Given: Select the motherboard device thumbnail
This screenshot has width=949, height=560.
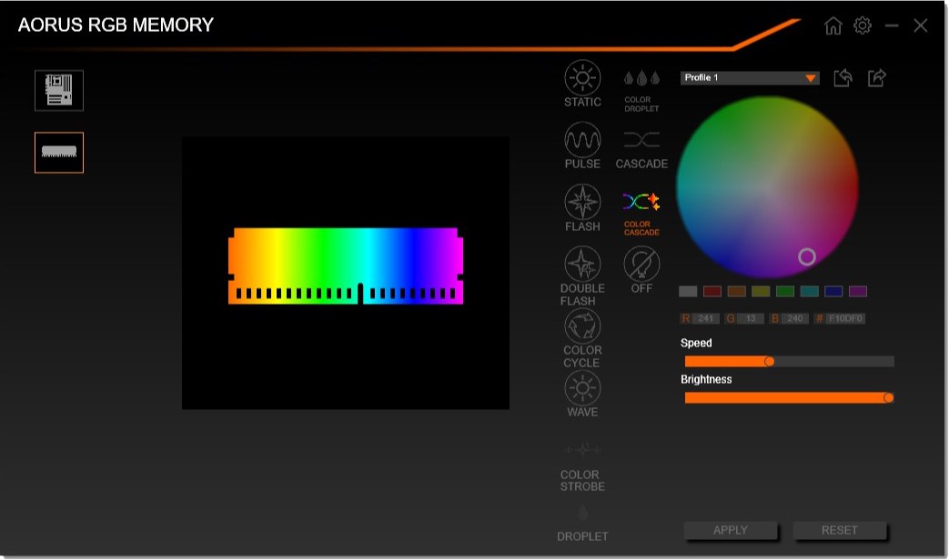Looking at the screenshot, I should [x=59, y=90].
